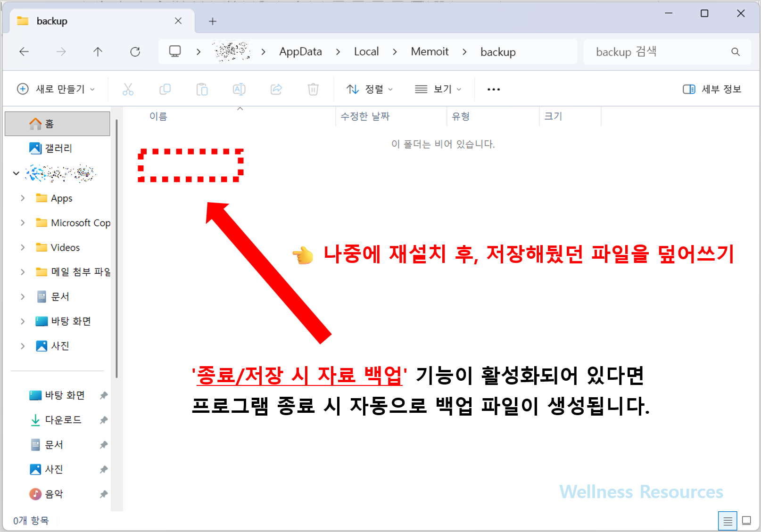Open the 보기 view dropdown
Image resolution: width=761 pixels, height=532 pixels.
(438, 89)
